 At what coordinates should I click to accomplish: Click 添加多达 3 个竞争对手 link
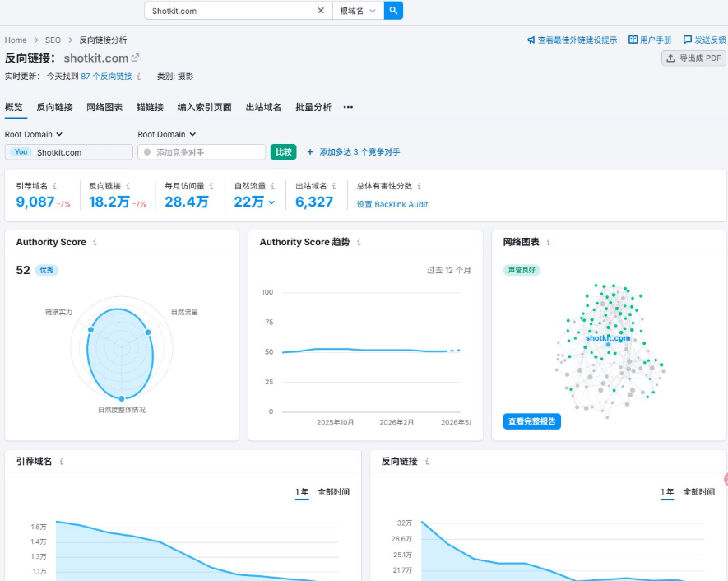point(354,152)
